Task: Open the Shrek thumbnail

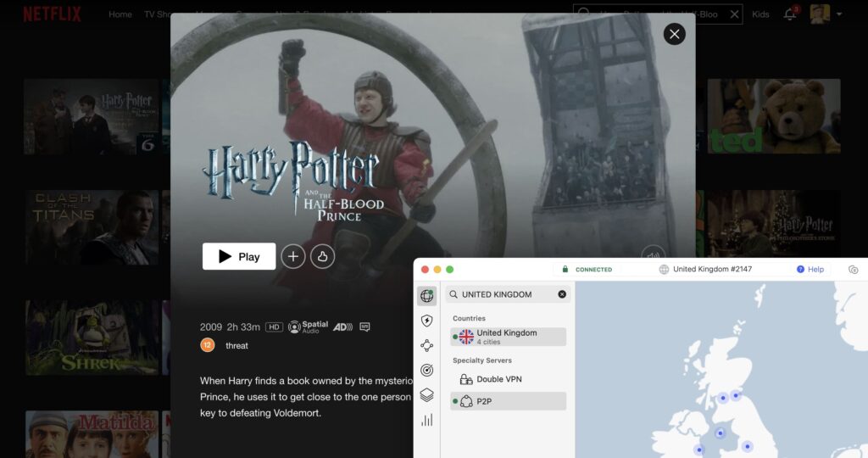Action: click(x=92, y=338)
